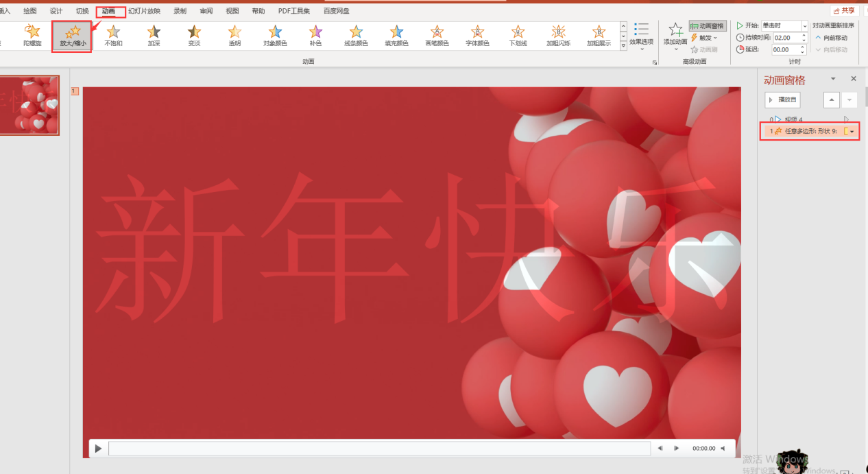Click the animation pane vertical scrollbar
Screen dimensions: 868x474
point(866,97)
